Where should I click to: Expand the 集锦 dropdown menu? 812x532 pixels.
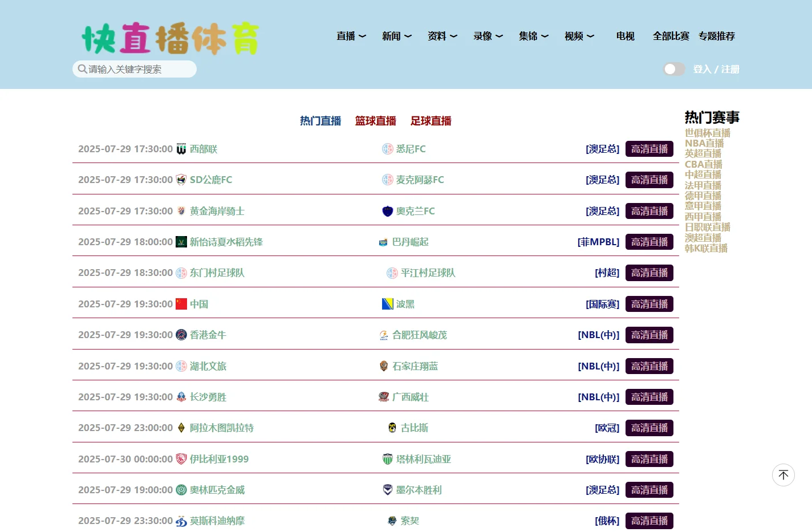tap(534, 36)
